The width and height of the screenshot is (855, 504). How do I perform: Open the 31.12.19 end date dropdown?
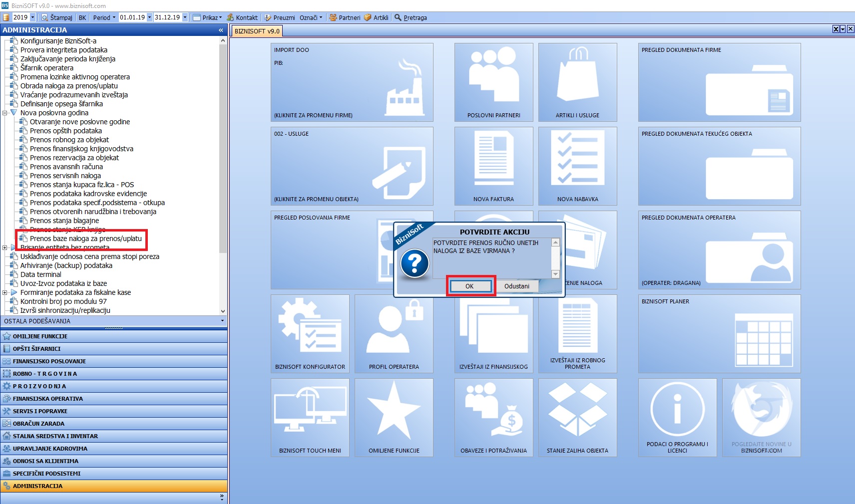click(185, 17)
